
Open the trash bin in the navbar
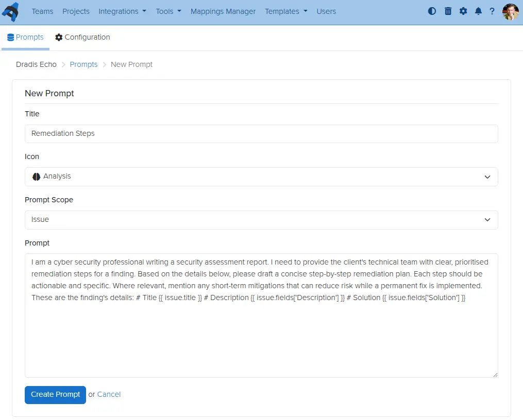[x=448, y=11]
